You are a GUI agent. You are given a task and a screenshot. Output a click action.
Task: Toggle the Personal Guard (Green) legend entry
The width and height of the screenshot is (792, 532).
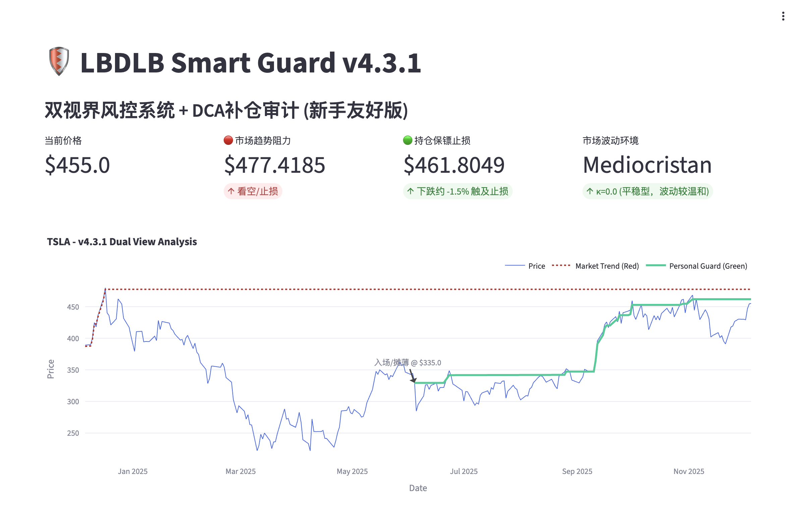696,266
